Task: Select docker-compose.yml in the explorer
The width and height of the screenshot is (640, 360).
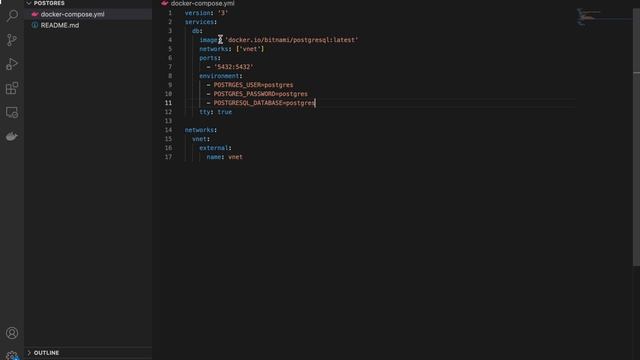Action: tap(72, 14)
